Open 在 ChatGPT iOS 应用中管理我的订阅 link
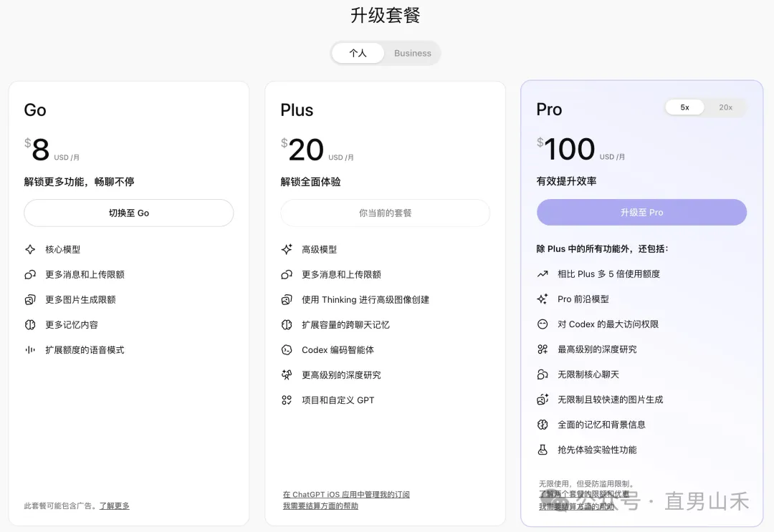Viewport: 774px width, 532px height. click(346, 495)
